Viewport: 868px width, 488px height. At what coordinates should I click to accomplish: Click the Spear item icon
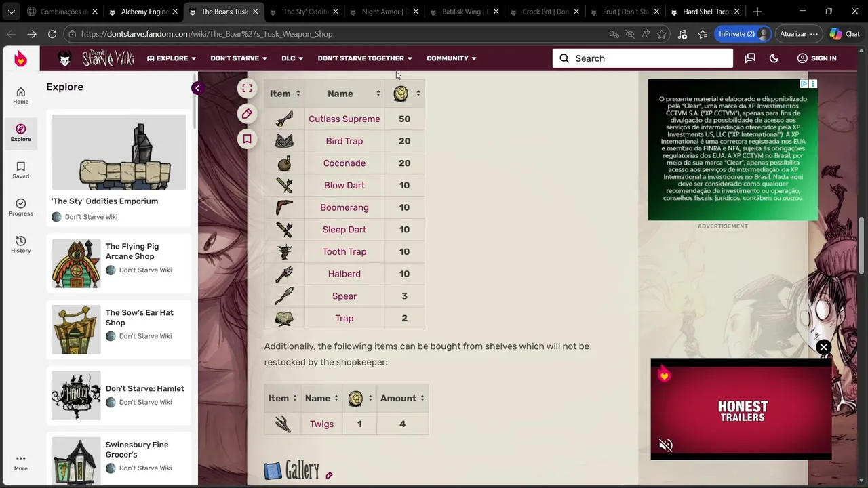pyautogui.click(x=284, y=296)
